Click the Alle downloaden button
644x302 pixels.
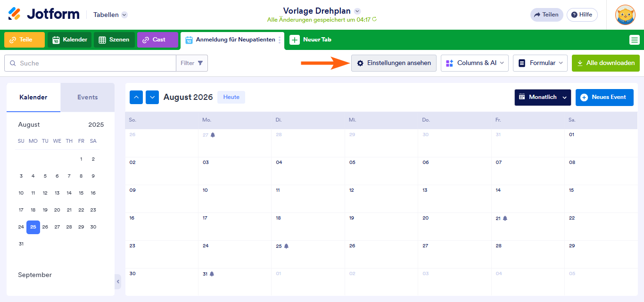pyautogui.click(x=606, y=63)
